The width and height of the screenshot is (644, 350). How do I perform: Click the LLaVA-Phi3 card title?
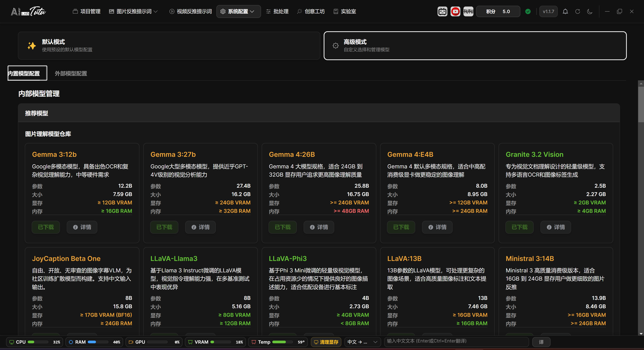(288, 258)
